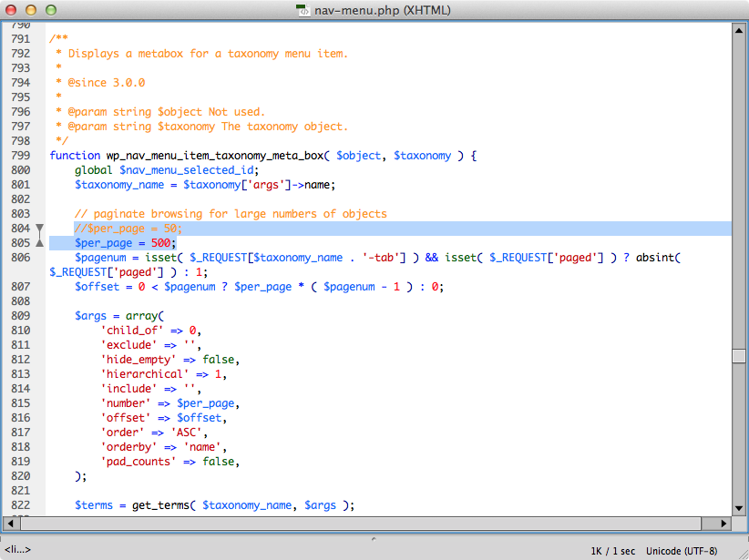Click the vertical scrollbar up arrow
Image resolution: width=749 pixels, height=560 pixels.
(x=738, y=31)
